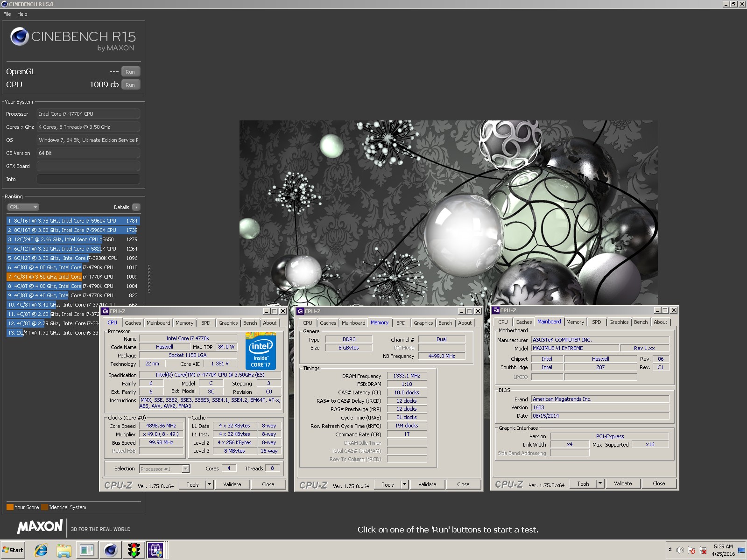Click Validate in middle CPU-Z window
747x560 pixels.
tap(427, 484)
